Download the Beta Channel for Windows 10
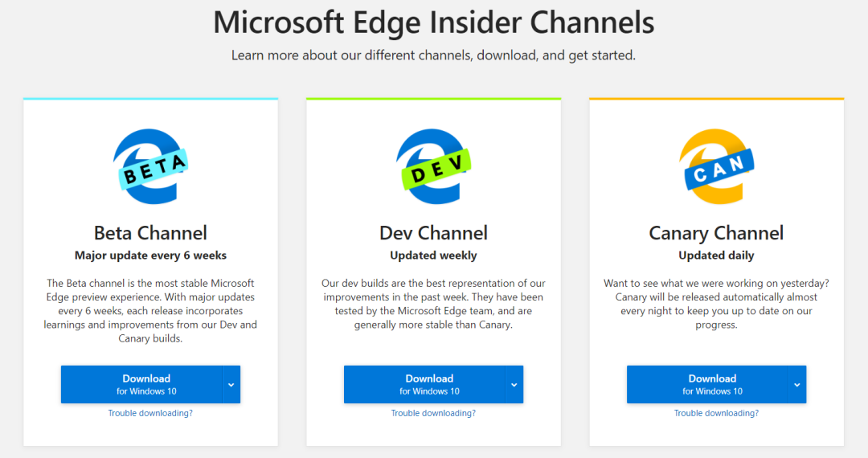 141,384
